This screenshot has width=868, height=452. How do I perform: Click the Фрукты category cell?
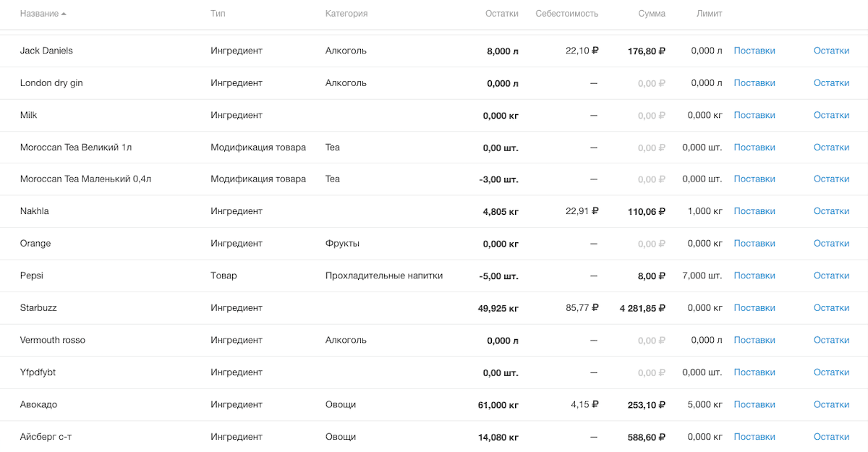click(342, 244)
